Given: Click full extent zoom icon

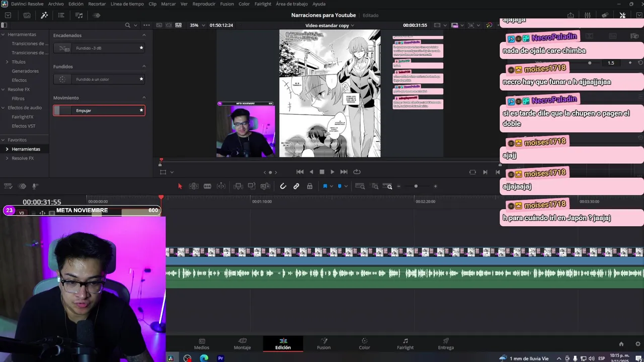Looking at the screenshot, I should (x=360, y=186).
